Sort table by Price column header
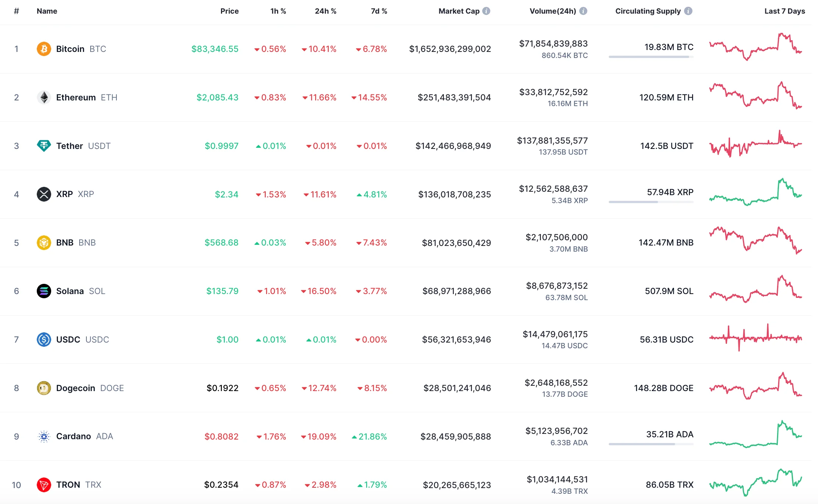818x504 pixels. click(229, 11)
